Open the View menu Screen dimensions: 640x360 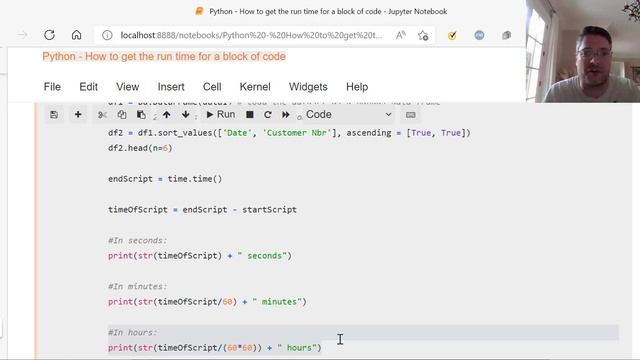point(128,87)
